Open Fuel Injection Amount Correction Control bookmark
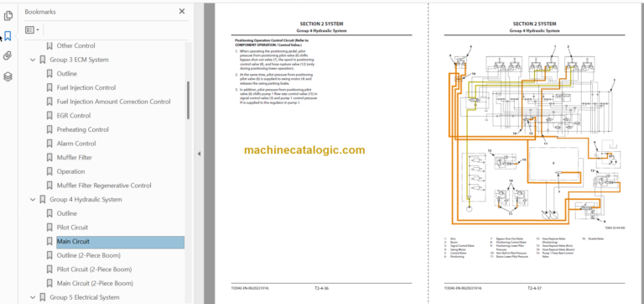The width and height of the screenshot is (644, 304). click(114, 102)
